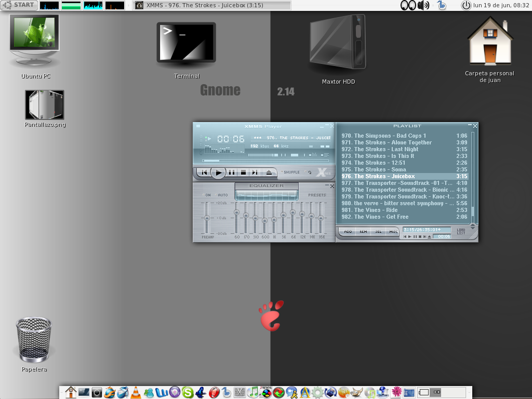The image size is (532, 399).
Task: Open the playlist ADD menu
Action: pos(348,232)
